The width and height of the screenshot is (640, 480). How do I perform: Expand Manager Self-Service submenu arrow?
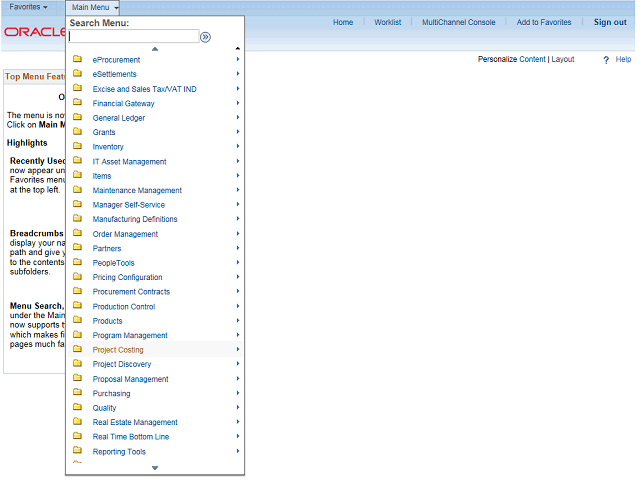tap(238, 204)
